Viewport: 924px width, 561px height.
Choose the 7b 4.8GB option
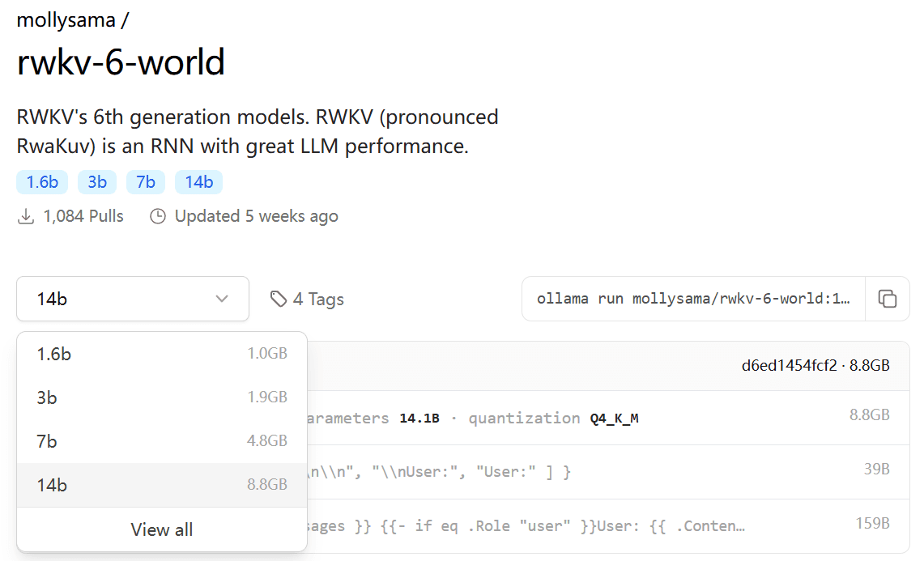pyautogui.click(x=162, y=440)
